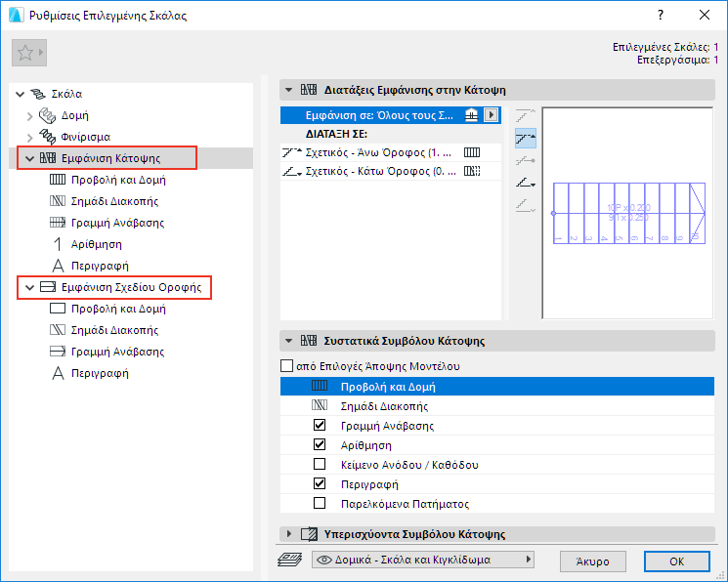
Task: Uncheck Γραμμή Ανάβασης component
Action: click(x=320, y=425)
